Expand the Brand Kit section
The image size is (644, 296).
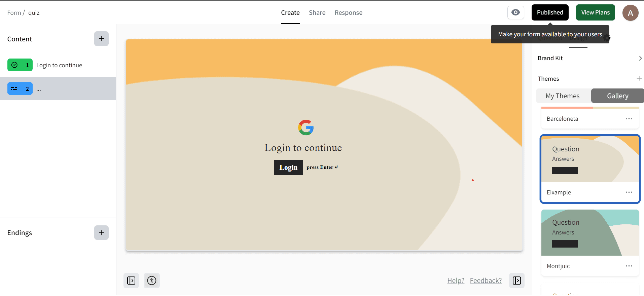pos(589,58)
